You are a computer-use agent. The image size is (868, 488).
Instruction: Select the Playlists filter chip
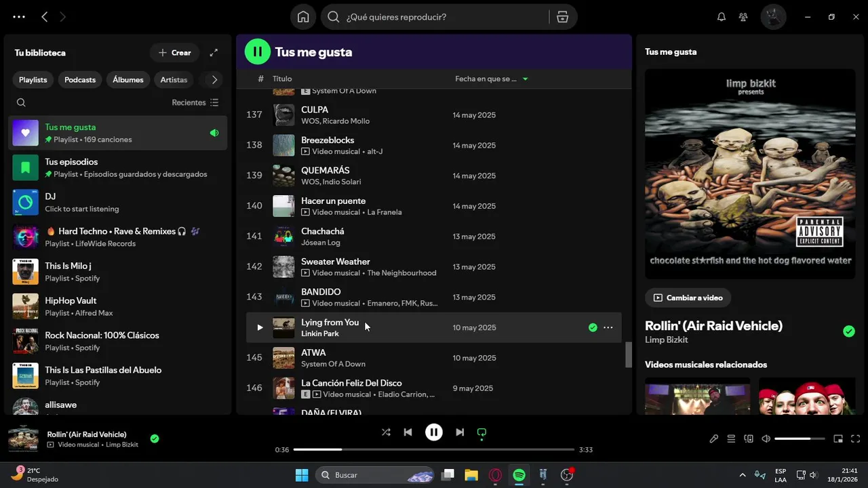click(x=33, y=79)
